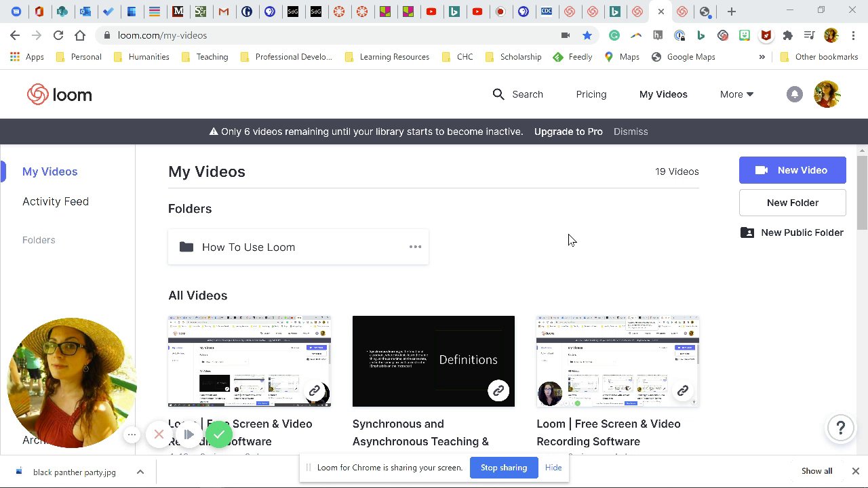Bookmark this page star icon
The width and height of the screenshot is (868, 488).
(x=587, y=35)
